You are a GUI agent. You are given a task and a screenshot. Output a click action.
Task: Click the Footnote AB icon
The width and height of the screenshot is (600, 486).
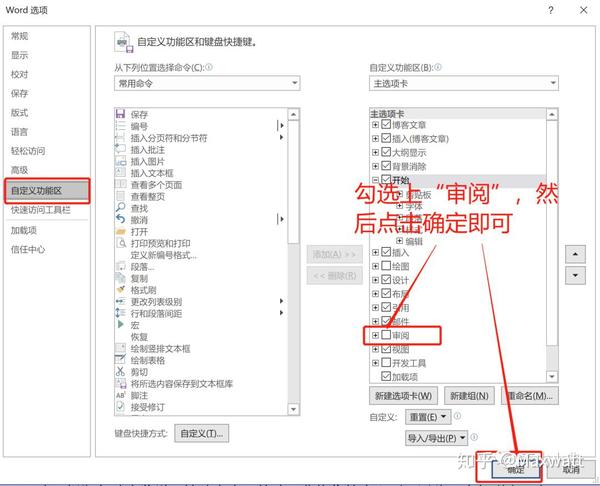[x=121, y=395]
